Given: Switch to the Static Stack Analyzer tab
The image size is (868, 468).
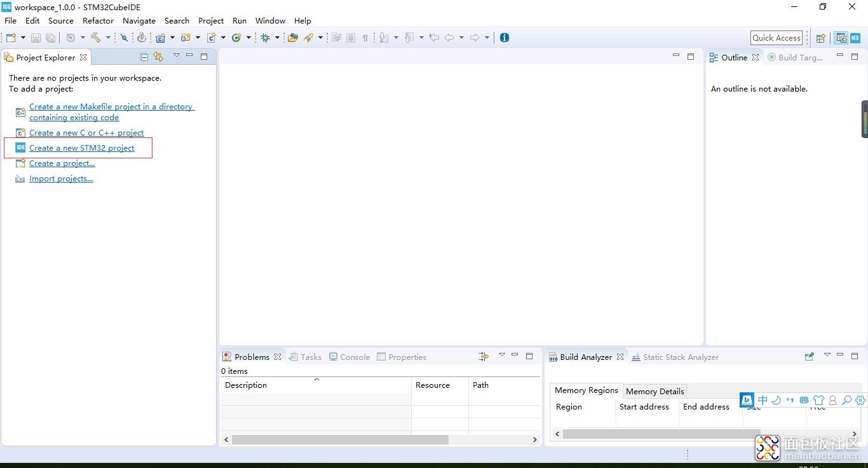Looking at the screenshot, I should pyautogui.click(x=675, y=357).
